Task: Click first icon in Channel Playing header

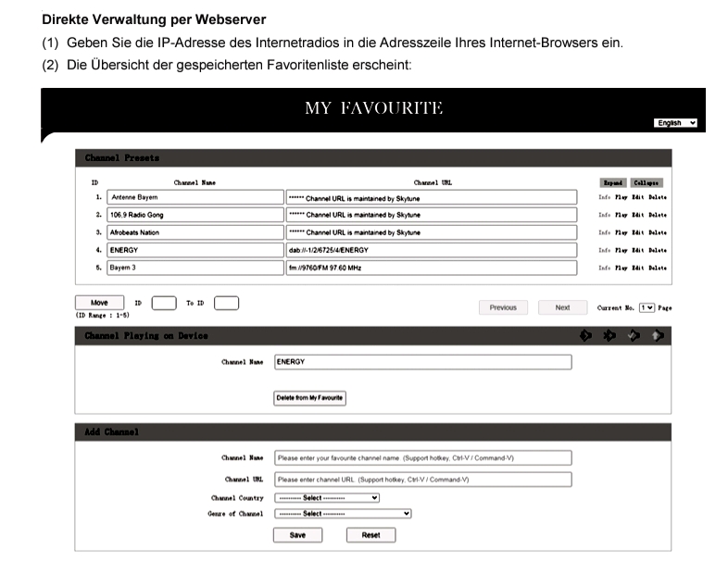Action: [x=585, y=335]
